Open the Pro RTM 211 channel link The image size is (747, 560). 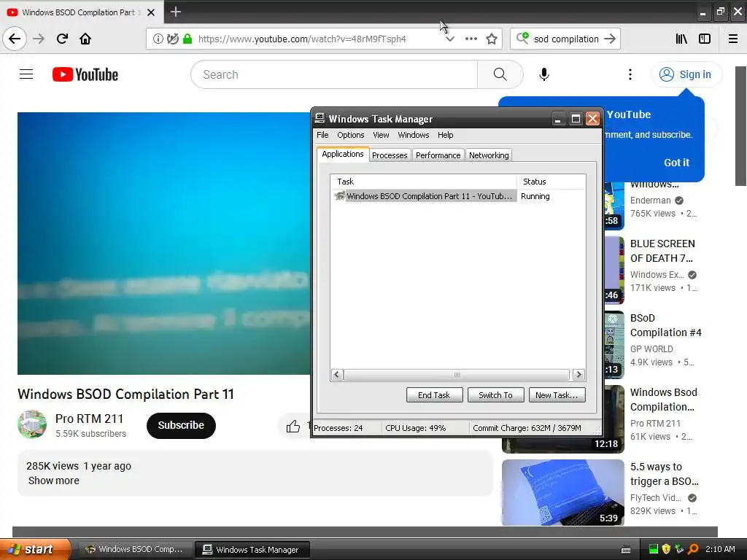pos(89,419)
